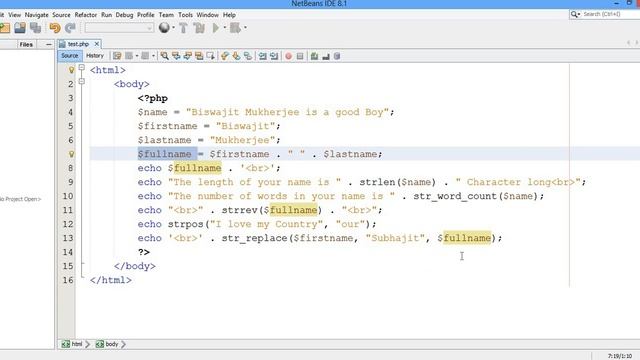
Task: Click the Build Project hammer icon
Action: point(183,28)
